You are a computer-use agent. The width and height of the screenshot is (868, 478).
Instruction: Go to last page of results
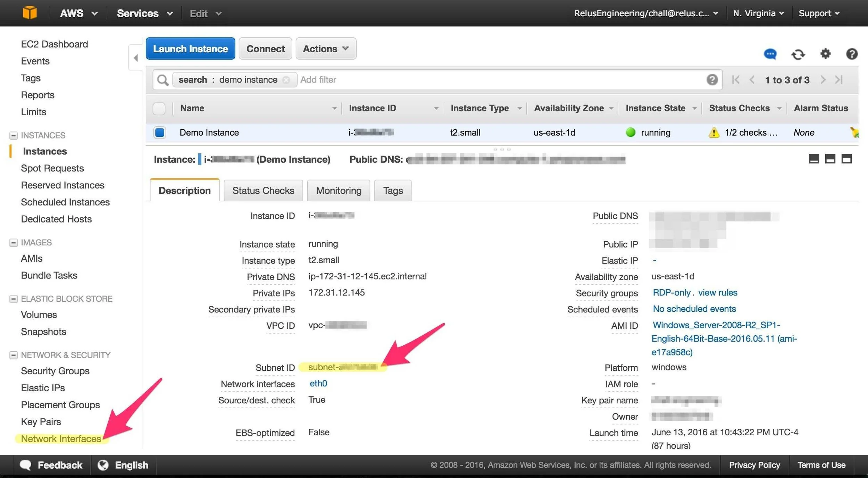pos(839,80)
